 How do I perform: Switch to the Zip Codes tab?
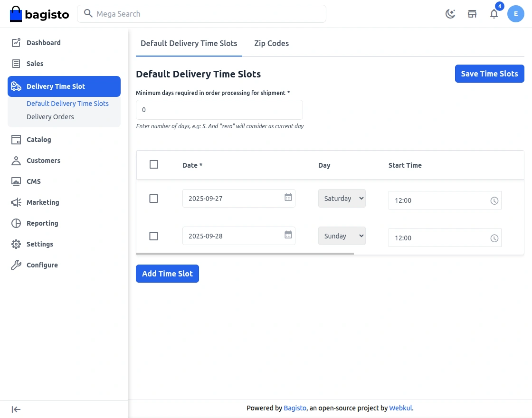(271, 43)
